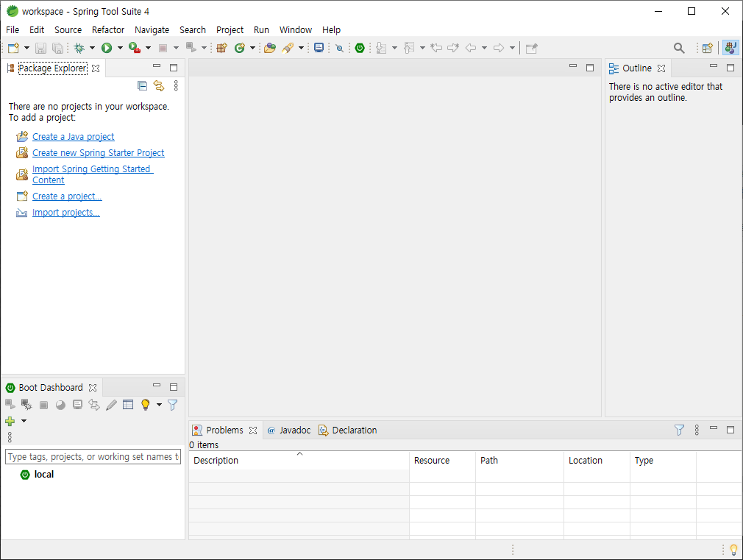The image size is (743, 560).
Task: Click the Resource column header
Action: coord(442,461)
